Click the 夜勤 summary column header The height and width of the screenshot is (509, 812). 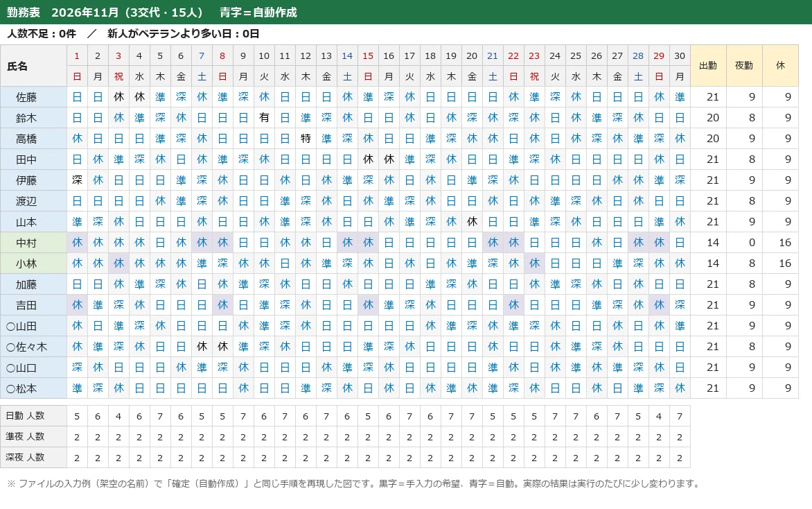click(744, 66)
